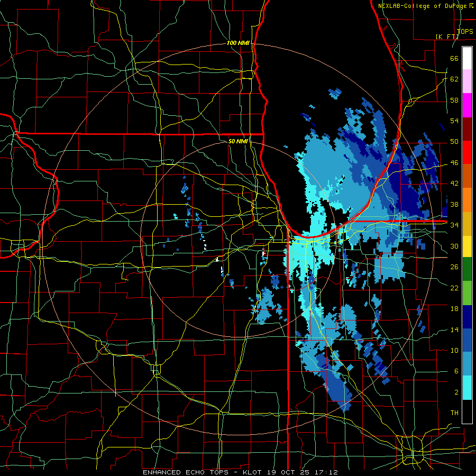Click the light green legend swatch
476x476 pixels.
(467, 293)
